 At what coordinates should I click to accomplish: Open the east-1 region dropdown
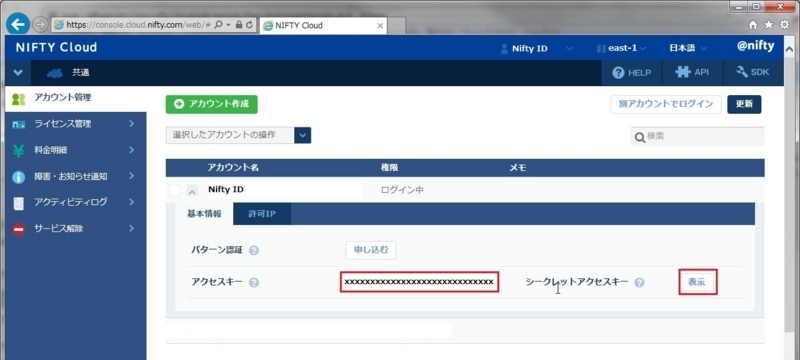(x=642, y=49)
